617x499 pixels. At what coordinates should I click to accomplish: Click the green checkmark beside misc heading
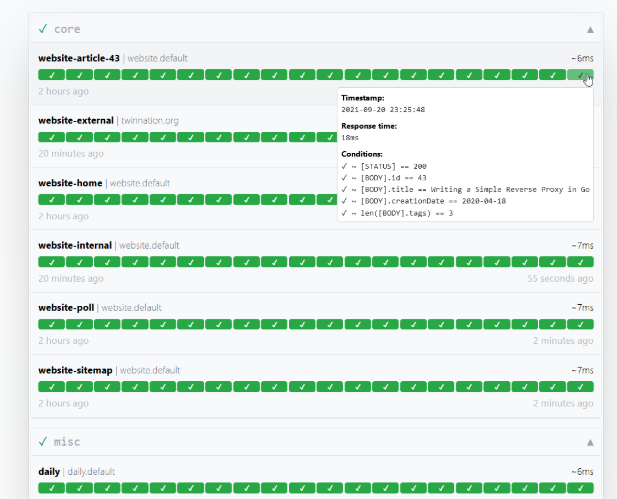click(x=43, y=442)
